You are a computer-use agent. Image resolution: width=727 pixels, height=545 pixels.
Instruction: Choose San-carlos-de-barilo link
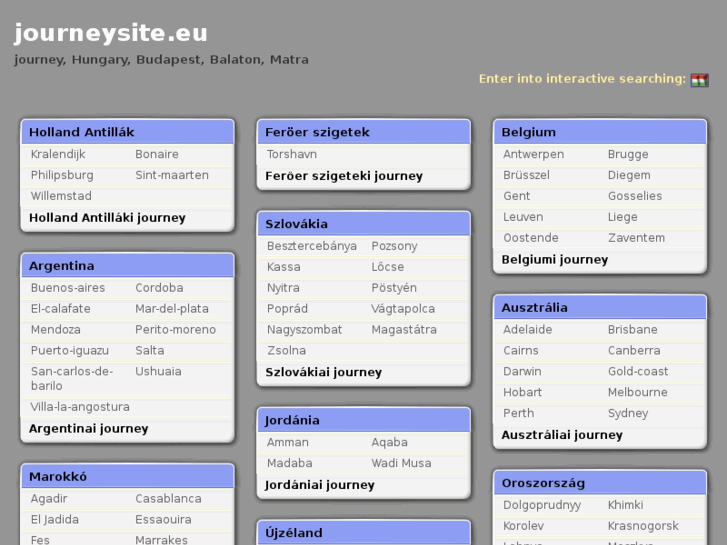pyautogui.click(x=72, y=378)
